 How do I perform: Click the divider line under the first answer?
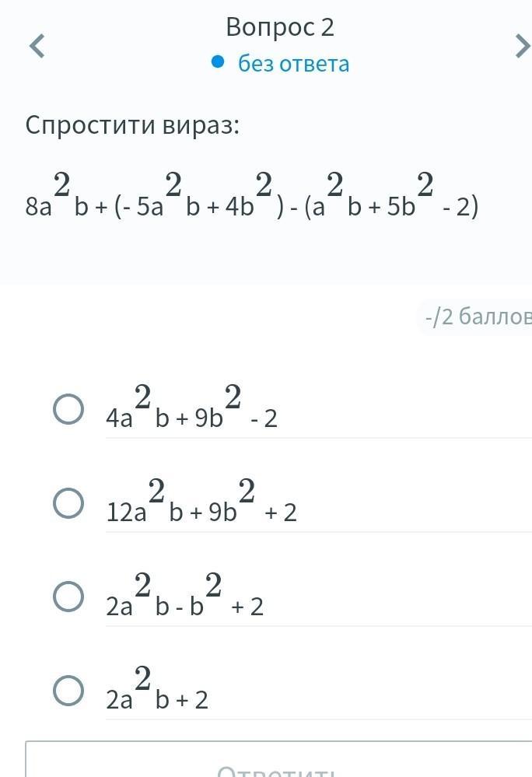[x=319, y=438]
